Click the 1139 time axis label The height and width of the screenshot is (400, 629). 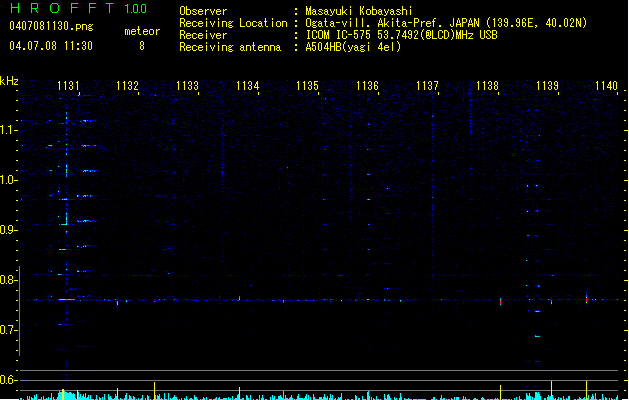coord(547,85)
